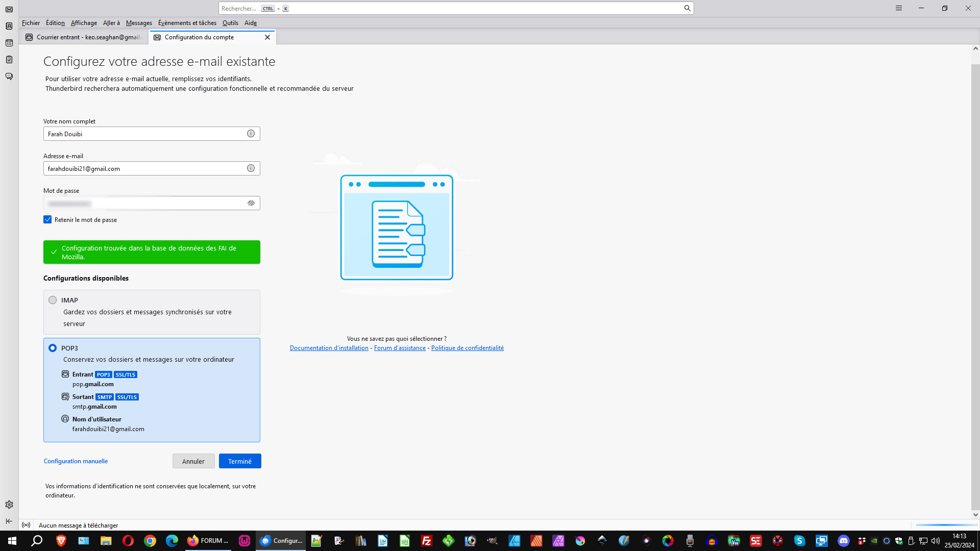980x551 pixels.
Task: Click the Votre nom complet field
Action: [x=152, y=134]
